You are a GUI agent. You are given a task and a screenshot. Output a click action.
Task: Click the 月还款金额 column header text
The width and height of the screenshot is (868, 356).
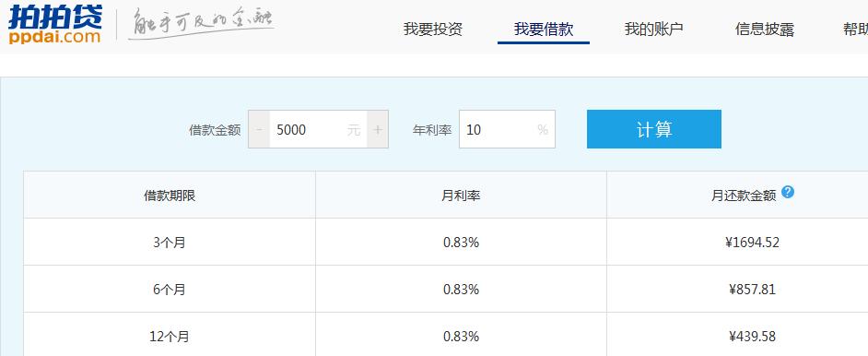(x=744, y=196)
